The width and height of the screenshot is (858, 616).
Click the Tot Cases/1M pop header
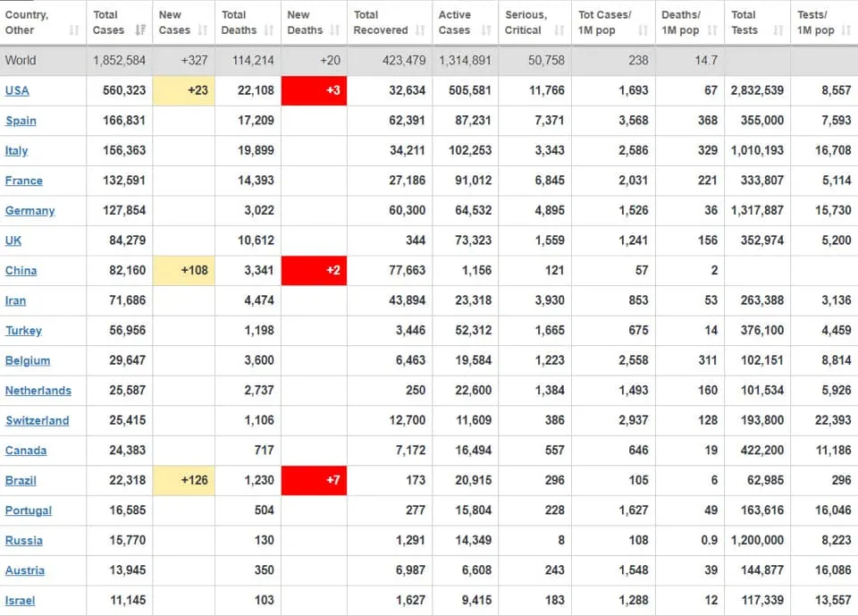click(605, 22)
